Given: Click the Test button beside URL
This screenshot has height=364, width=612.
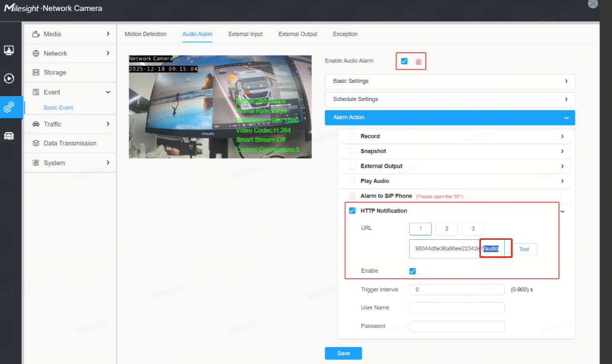Looking at the screenshot, I should click(x=524, y=249).
